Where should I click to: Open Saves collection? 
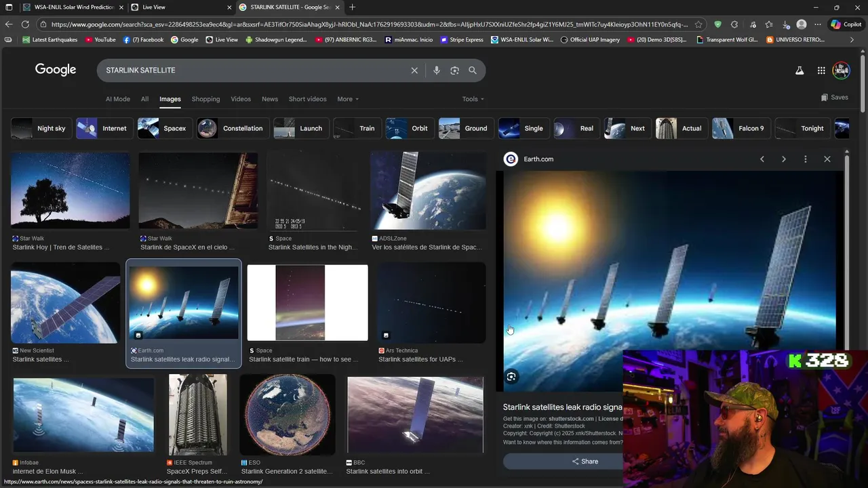point(834,98)
